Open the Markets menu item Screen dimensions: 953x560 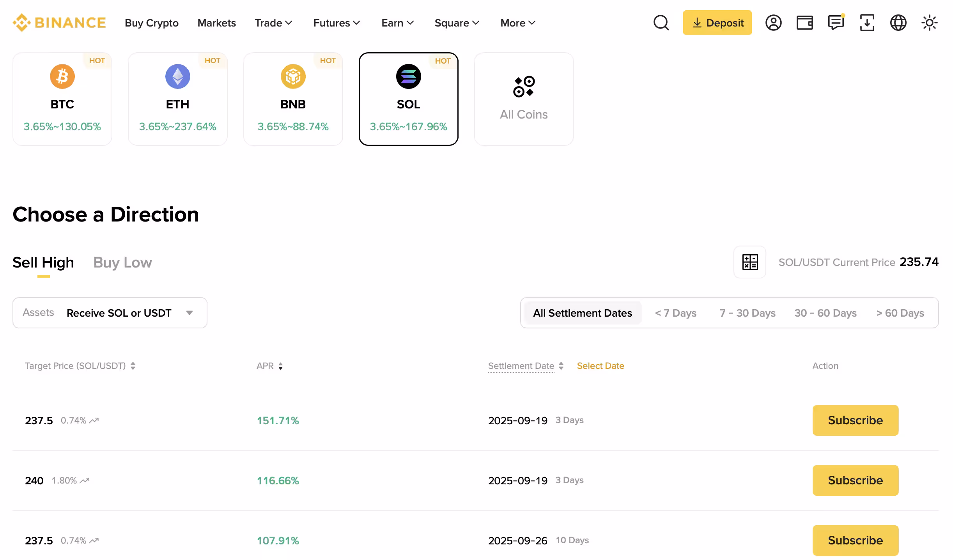click(216, 23)
